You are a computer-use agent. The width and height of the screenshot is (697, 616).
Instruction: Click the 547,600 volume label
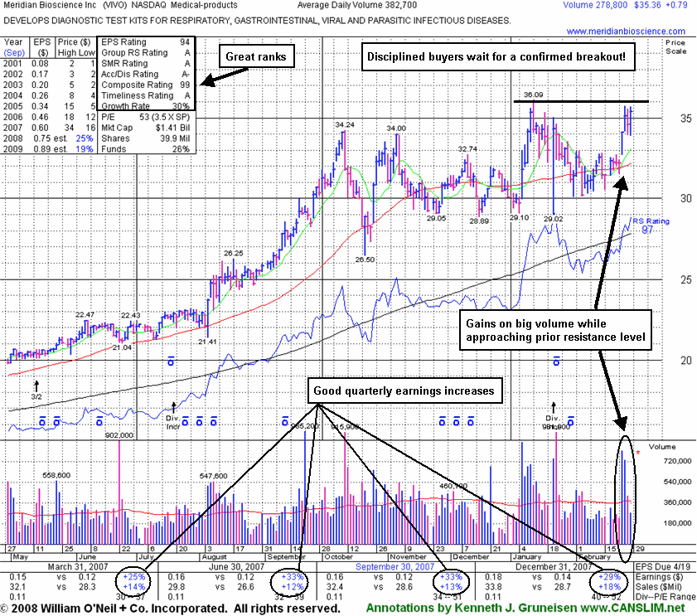tap(213, 476)
